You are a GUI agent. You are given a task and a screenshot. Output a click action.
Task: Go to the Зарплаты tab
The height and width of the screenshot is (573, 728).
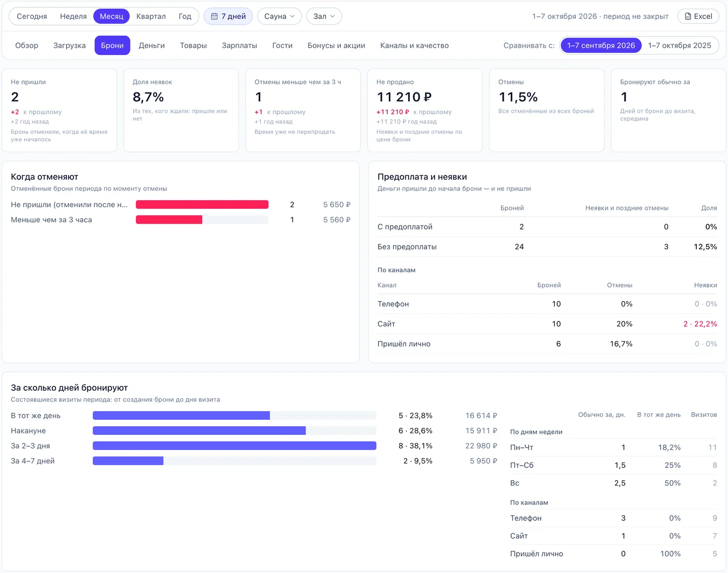click(239, 45)
